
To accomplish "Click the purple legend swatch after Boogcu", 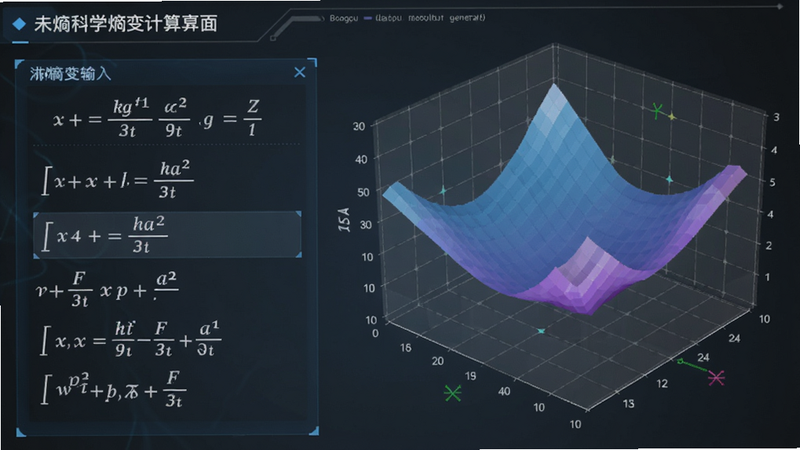I will coord(368,18).
